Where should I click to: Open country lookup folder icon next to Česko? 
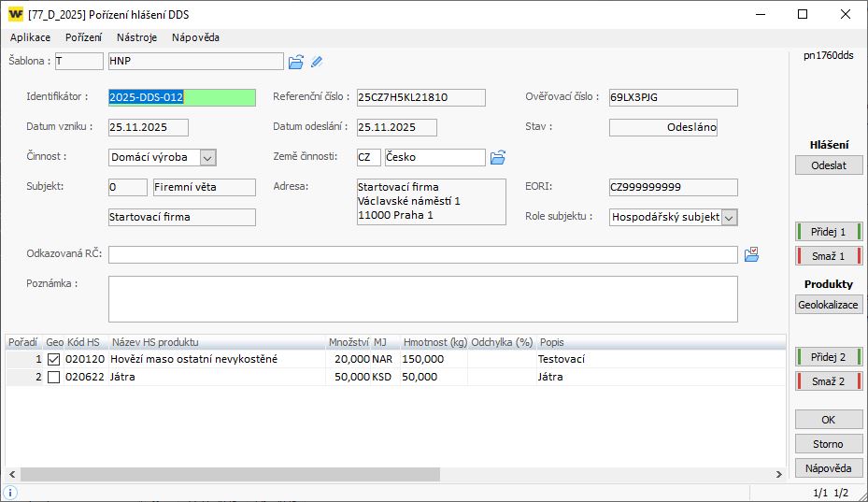pos(498,157)
